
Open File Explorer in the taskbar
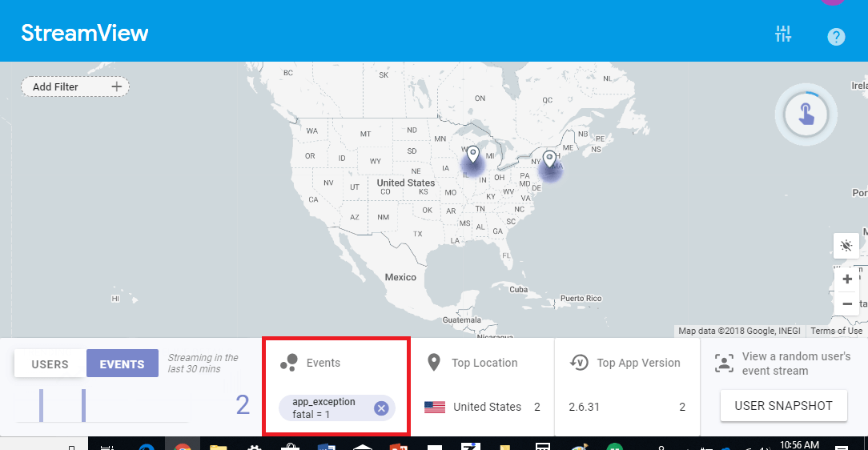click(x=218, y=446)
